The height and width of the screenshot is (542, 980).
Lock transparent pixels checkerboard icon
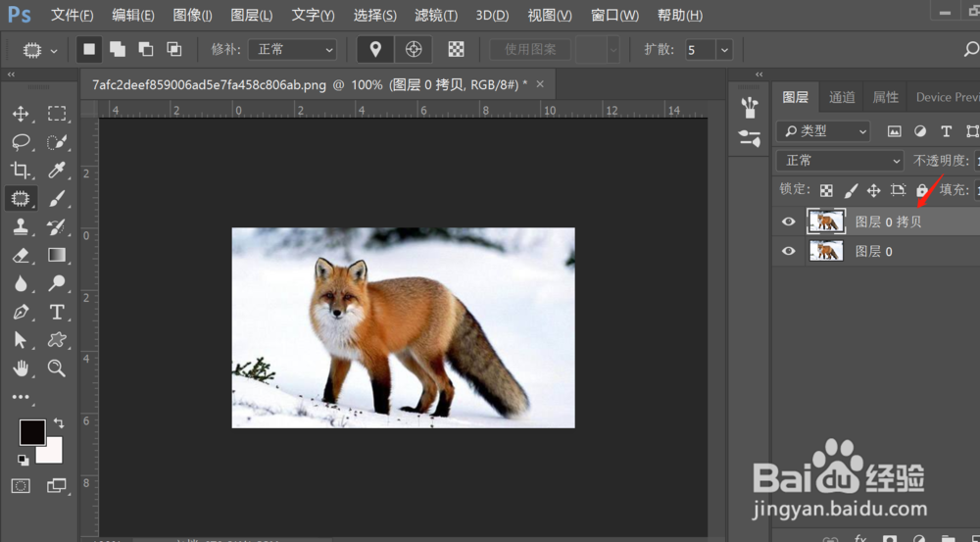826,190
